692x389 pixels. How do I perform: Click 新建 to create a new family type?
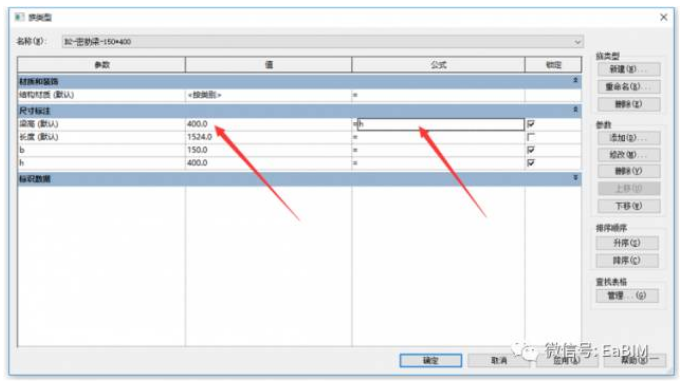(628, 70)
